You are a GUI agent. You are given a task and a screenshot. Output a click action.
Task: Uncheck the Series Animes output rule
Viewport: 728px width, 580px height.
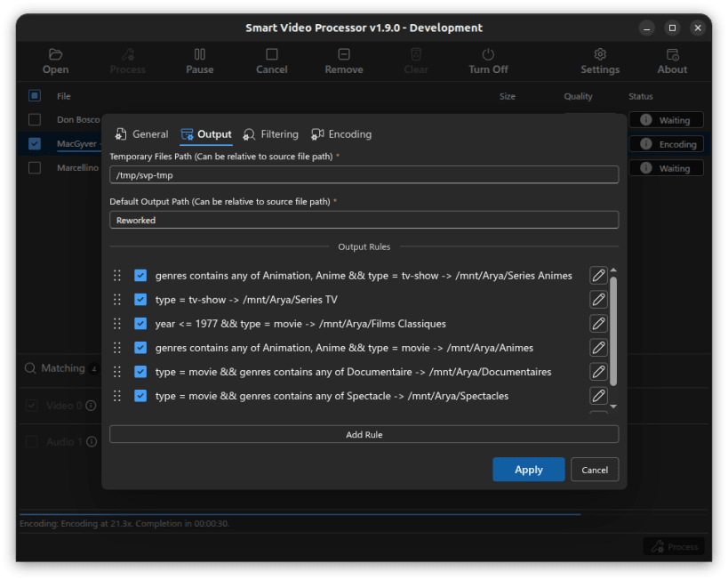click(140, 276)
